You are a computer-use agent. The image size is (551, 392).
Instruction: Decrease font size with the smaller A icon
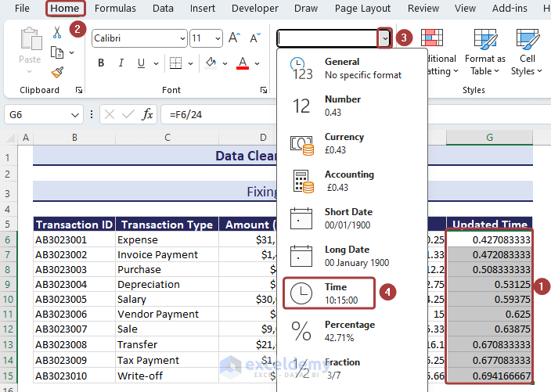255,38
